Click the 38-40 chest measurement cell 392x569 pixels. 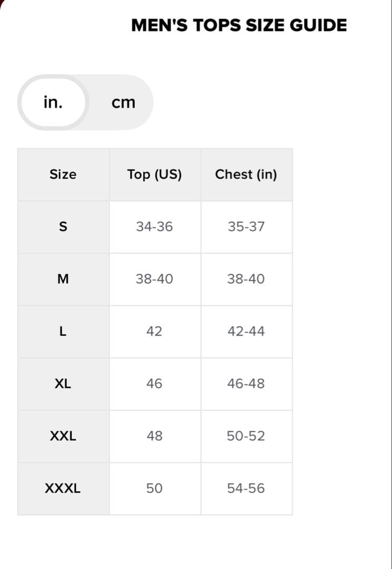pyautogui.click(x=246, y=279)
